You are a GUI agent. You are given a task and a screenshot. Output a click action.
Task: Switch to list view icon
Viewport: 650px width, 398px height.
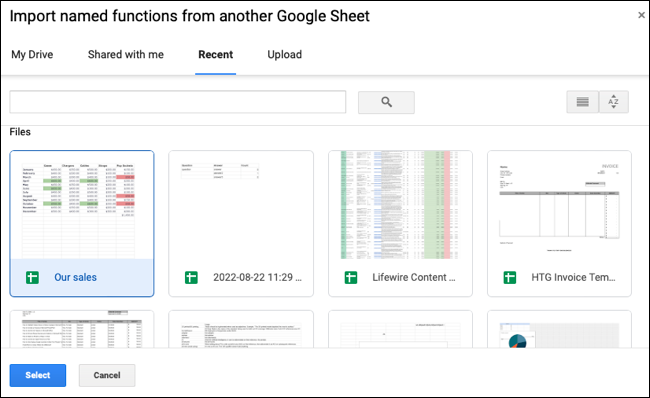(582, 102)
